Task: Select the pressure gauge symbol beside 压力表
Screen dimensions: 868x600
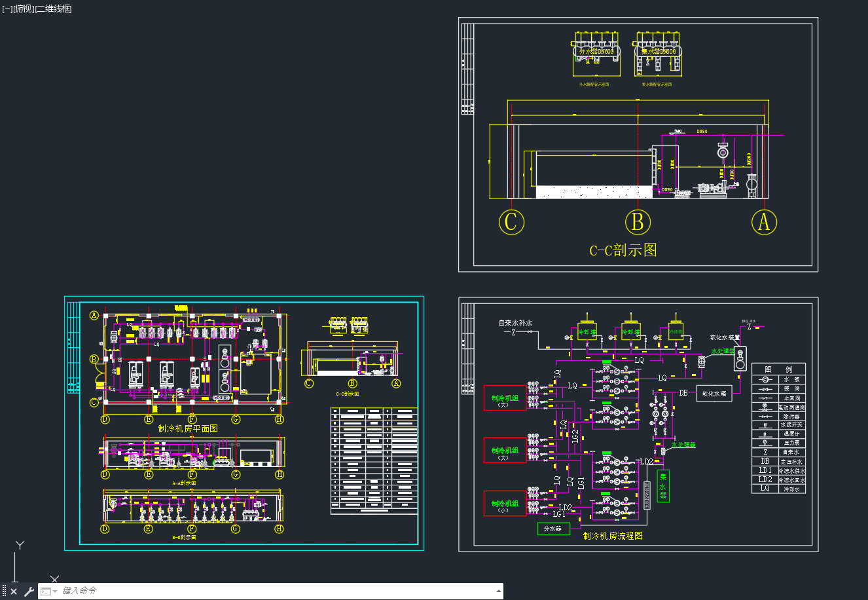Action: (765, 443)
